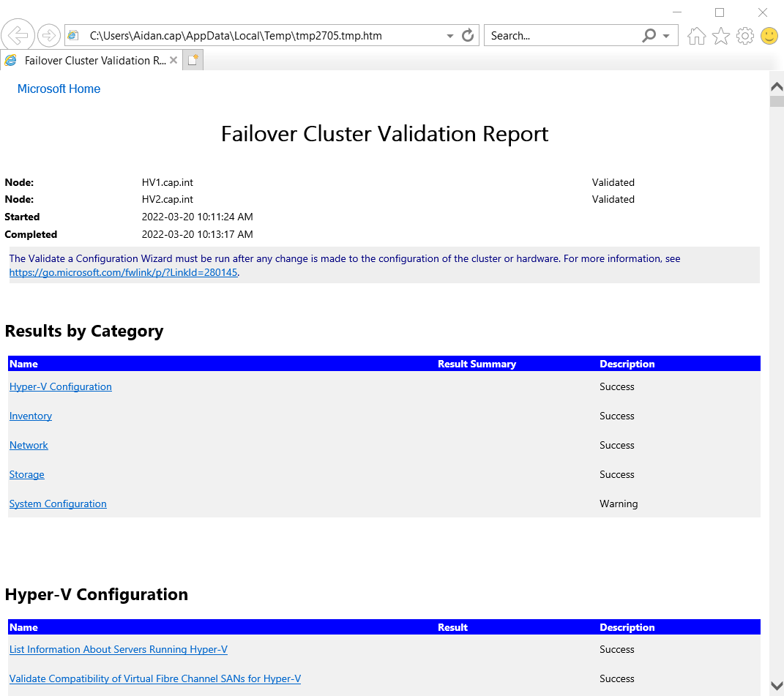Click the smiley feedback icon
This screenshot has height=696, width=784.
point(769,36)
